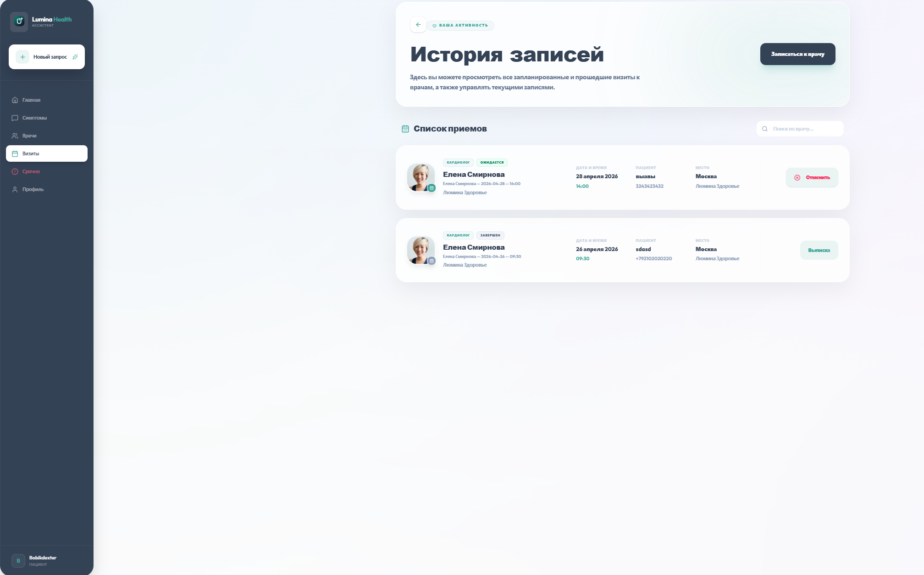
Task: Click Отменить on the 28 апреля appointment
Action: pos(812,177)
